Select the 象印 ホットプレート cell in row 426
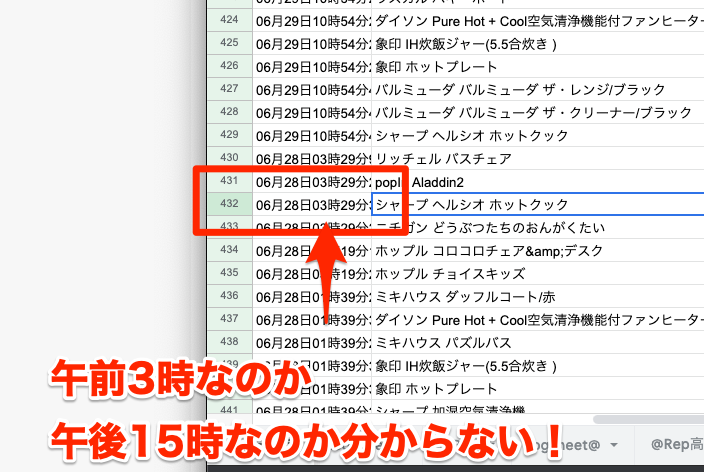The height and width of the screenshot is (472, 704). [538, 66]
